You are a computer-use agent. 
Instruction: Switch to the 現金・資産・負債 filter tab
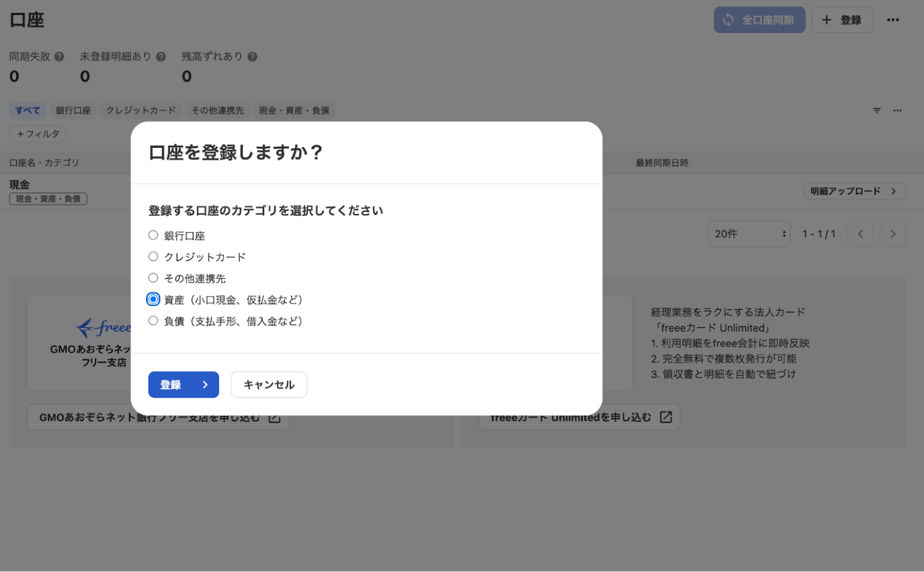coord(294,110)
